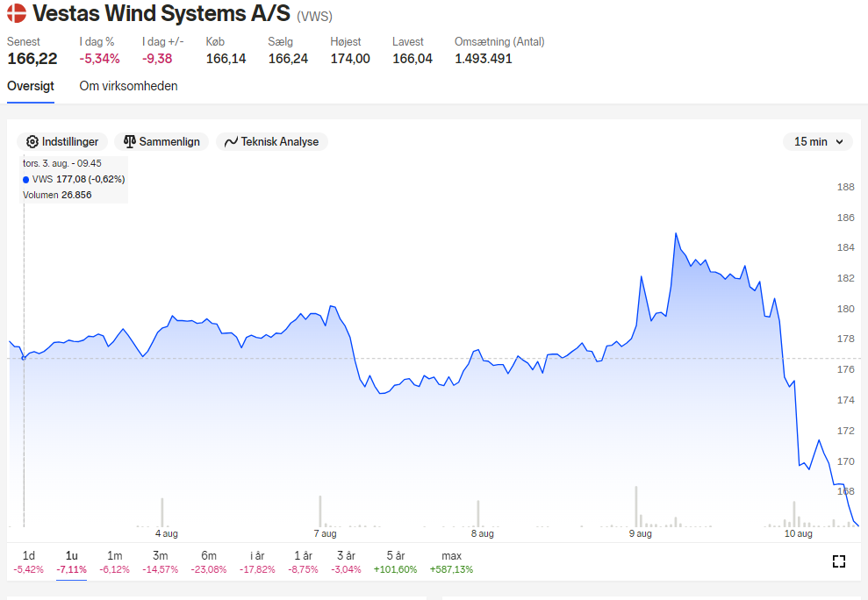The width and height of the screenshot is (868, 600).
Task: Select the 1u time range
Action: click(x=71, y=561)
